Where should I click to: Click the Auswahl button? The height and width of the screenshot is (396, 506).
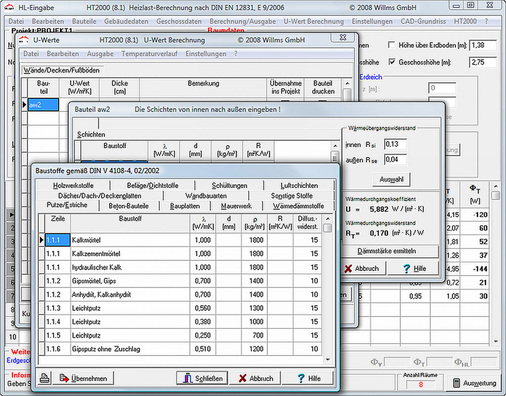tap(391, 179)
